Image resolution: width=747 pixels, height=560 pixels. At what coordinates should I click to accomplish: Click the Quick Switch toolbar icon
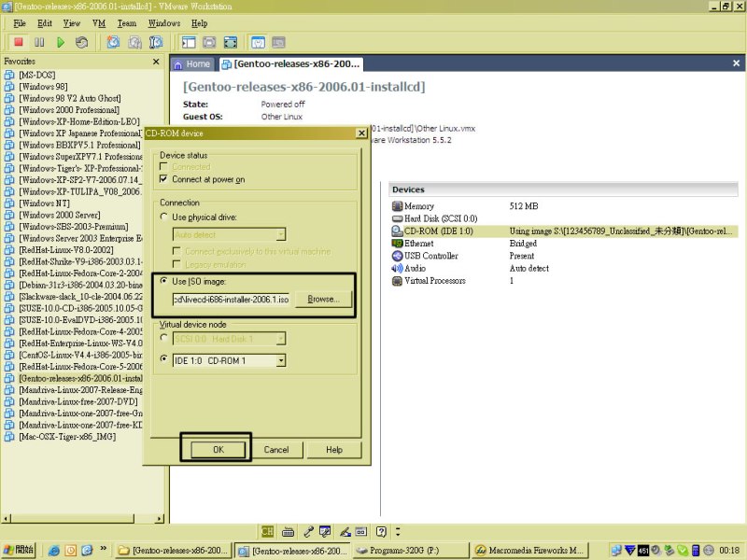(209, 42)
